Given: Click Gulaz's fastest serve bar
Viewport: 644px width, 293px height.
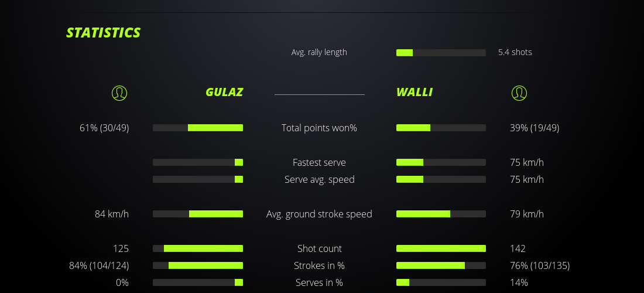Looking at the screenshot, I should pyautogui.click(x=198, y=162).
